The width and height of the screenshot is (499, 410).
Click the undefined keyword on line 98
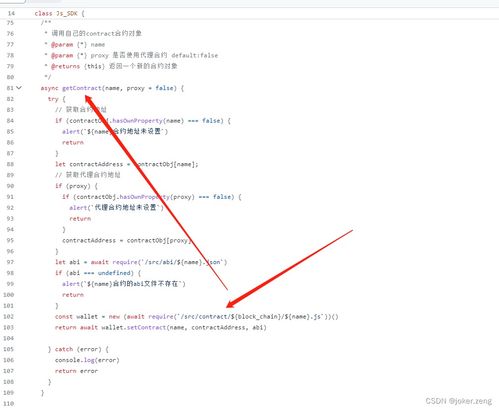[x=114, y=273]
